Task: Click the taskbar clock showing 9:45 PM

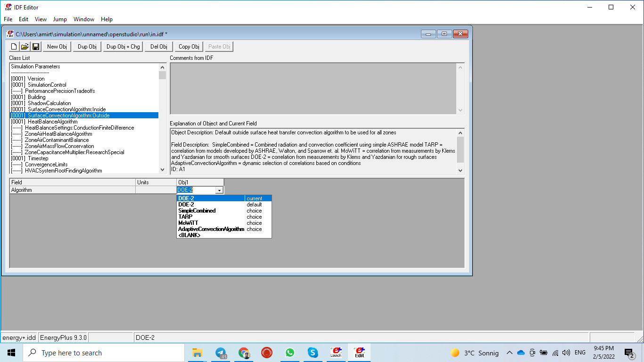Action: coord(604,353)
